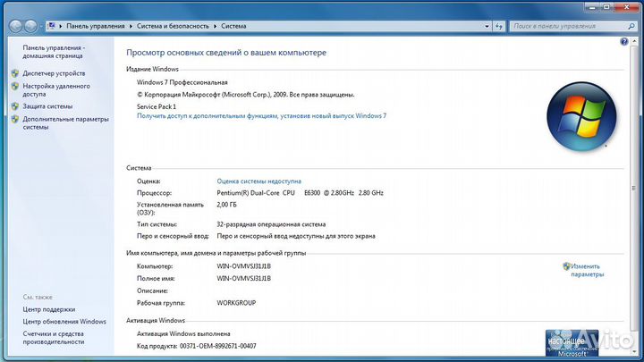Screen dimensions: 644x362
Task: Open Панель управления - домашняя страница link
Action: click(x=54, y=52)
